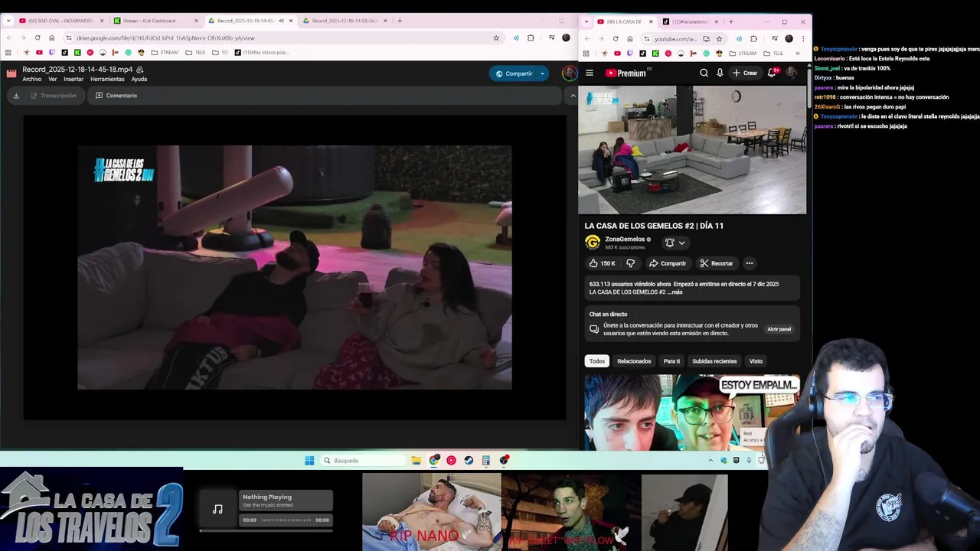Open a new tab in left Chrome window
This screenshot has width=980, height=551.
point(399,21)
